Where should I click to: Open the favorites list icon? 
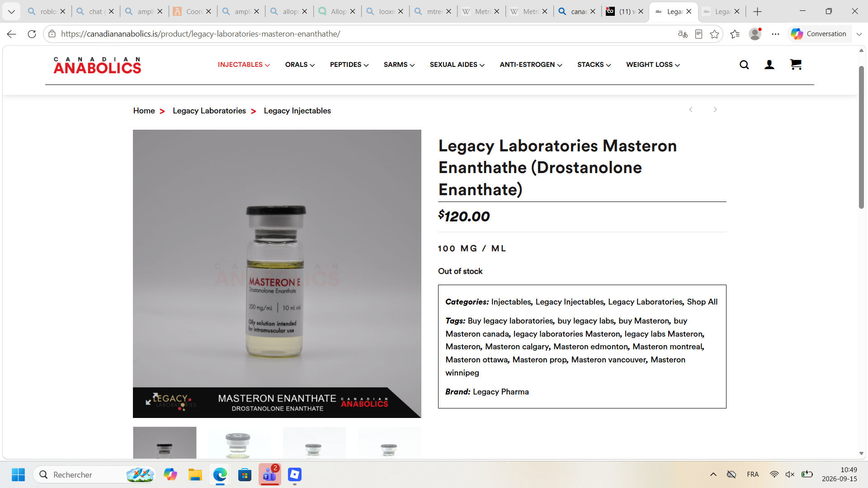coord(735,34)
